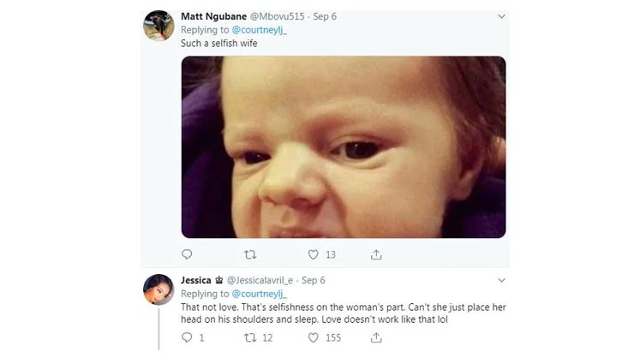
Task: Open Matt Ngubane's profile name link
Action: (x=214, y=16)
